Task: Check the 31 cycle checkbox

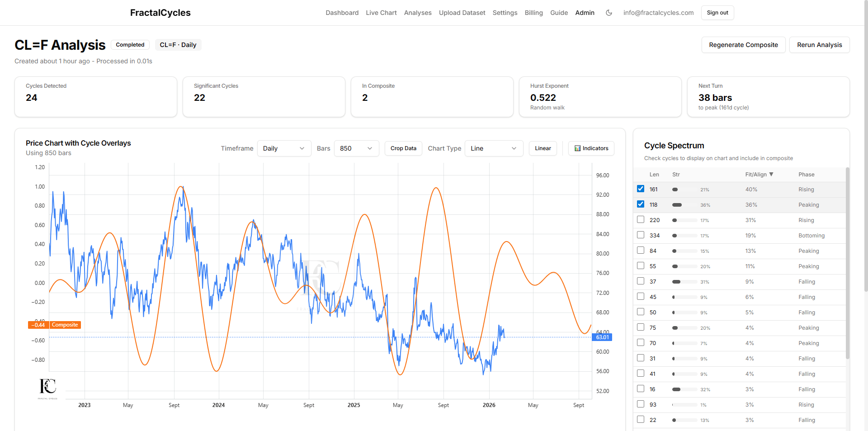Action: (641, 358)
